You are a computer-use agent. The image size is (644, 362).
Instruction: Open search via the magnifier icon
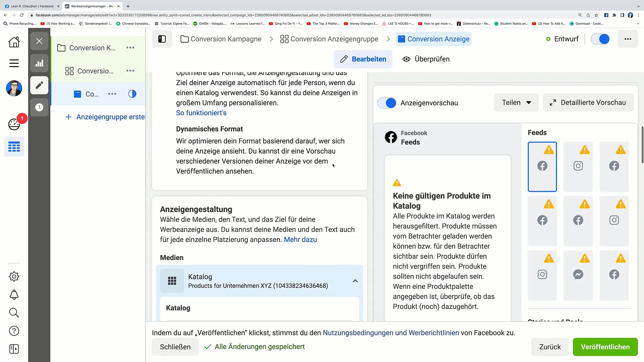[14, 313]
